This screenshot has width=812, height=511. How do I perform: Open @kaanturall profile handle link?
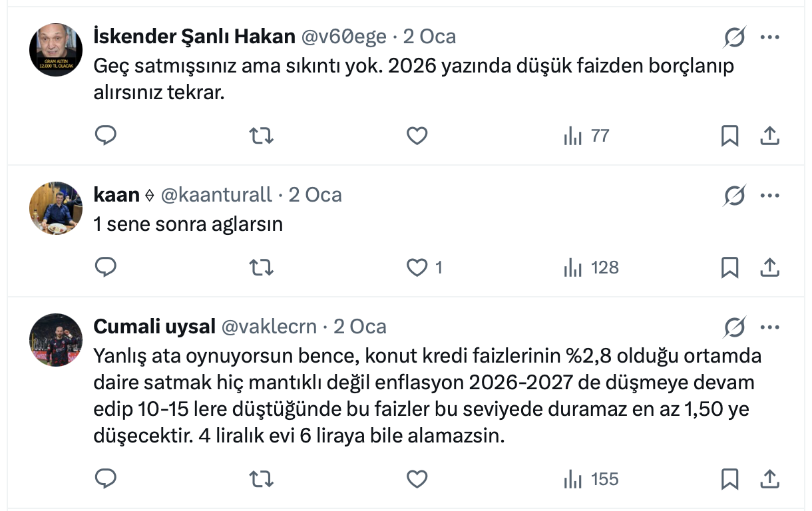point(217,195)
